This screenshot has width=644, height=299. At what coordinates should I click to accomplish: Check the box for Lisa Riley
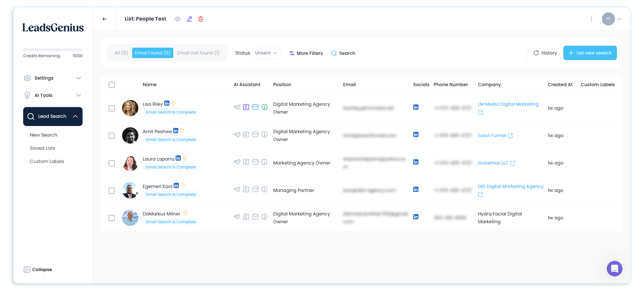pos(112,108)
